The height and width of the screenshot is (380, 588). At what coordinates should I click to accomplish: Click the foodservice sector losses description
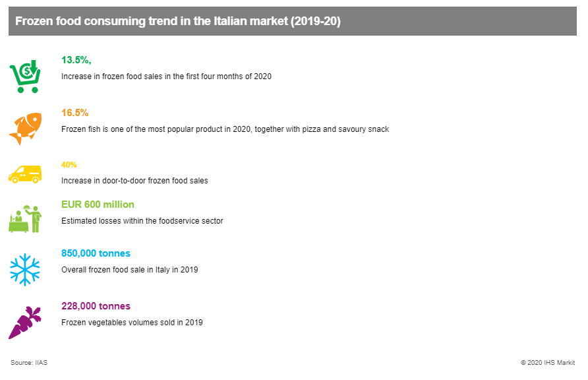(x=142, y=221)
